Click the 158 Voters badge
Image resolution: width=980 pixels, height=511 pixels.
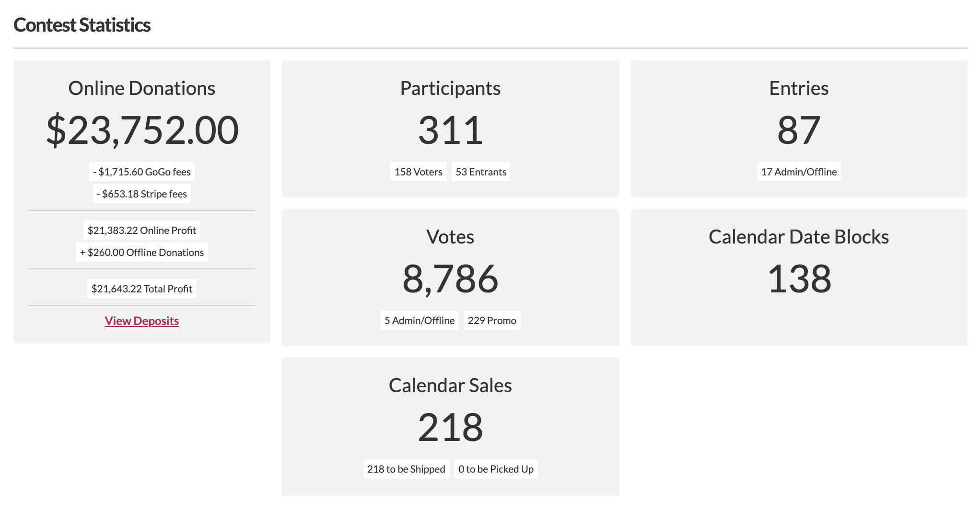tap(418, 172)
